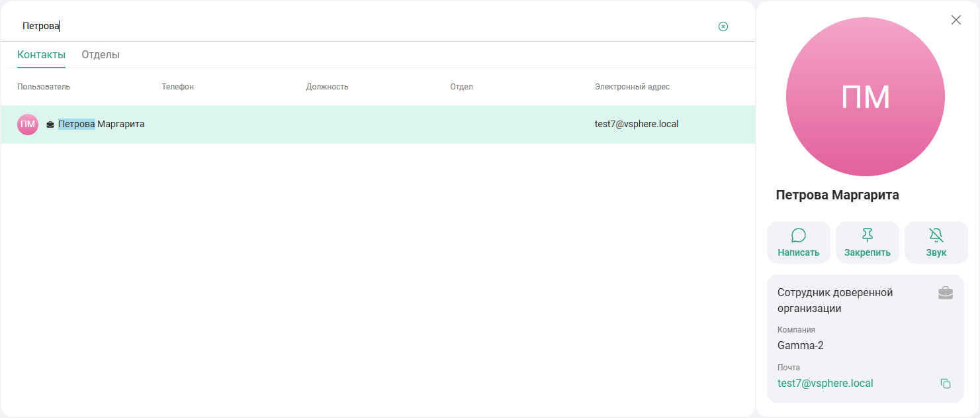980x418 pixels.
Task: Click the small ПМ avatar in the contact row
Action: [28, 124]
